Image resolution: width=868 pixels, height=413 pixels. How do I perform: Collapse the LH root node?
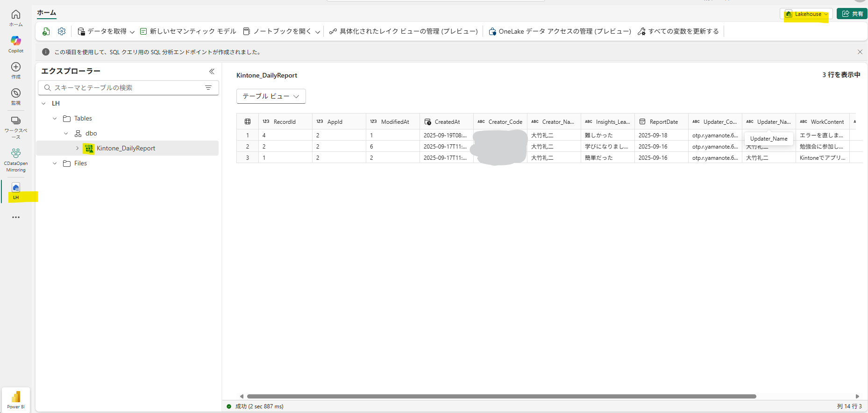pos(44,103)
